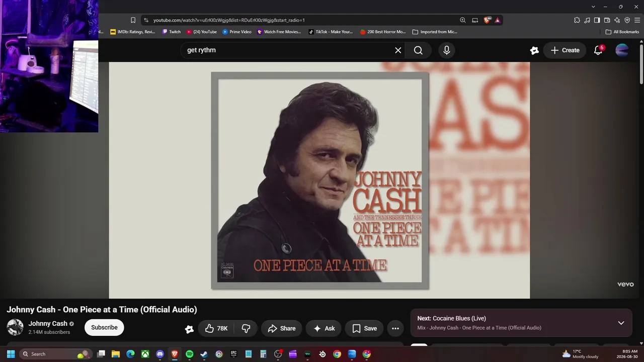The width and height of the screenshot is (644, 362).
Task: Start voice search with the microphone
Action: (446, 50)
